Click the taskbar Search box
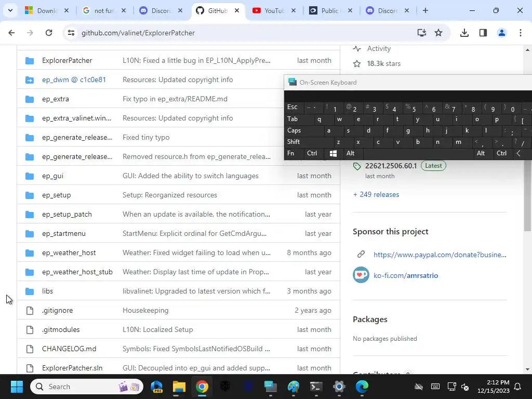Image resolution: width=532 pixels, height=399 pixels. tap(87, 387)
